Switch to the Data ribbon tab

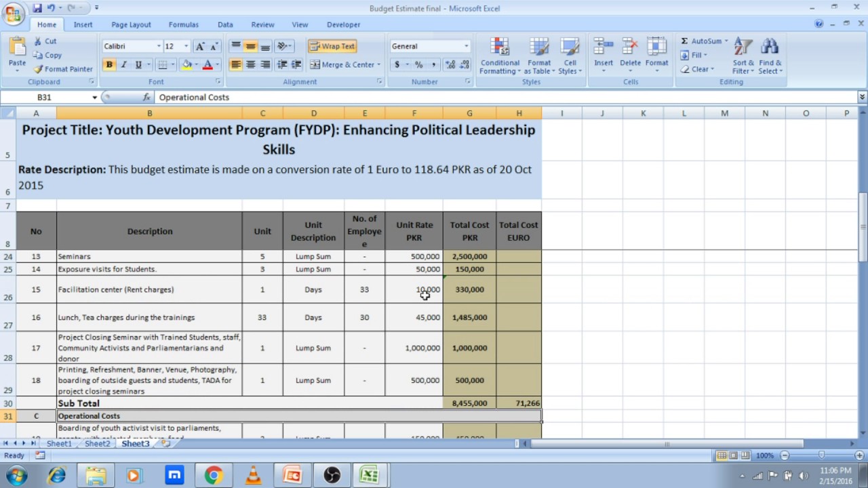pos(225,24)
